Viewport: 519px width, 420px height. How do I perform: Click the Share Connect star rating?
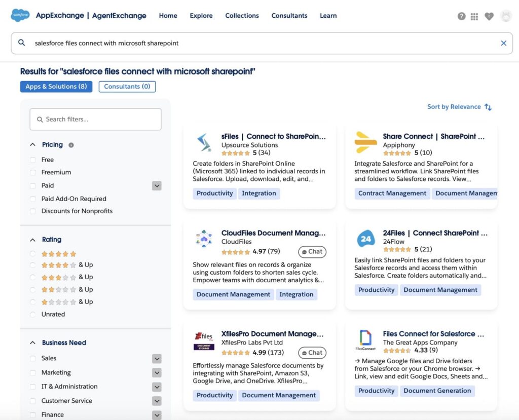point(397,153)
